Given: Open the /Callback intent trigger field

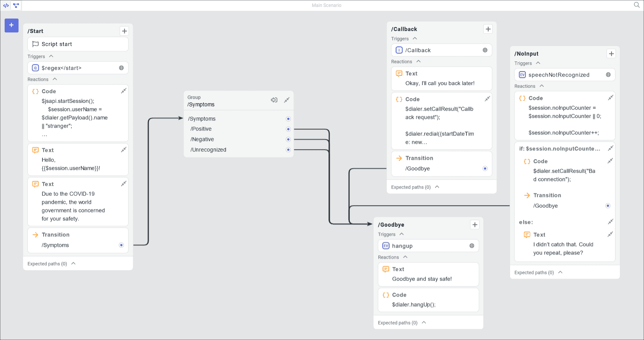Looking at the screenshot, I should (x=442, y=50).
